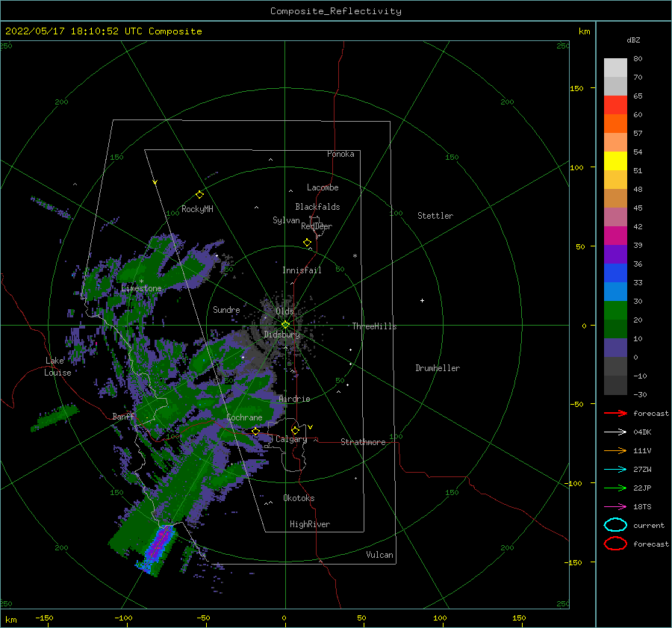This screenshot has width=672, height=628.
Task: Click the Lake Louise label
Action: [x=57, y=367]
